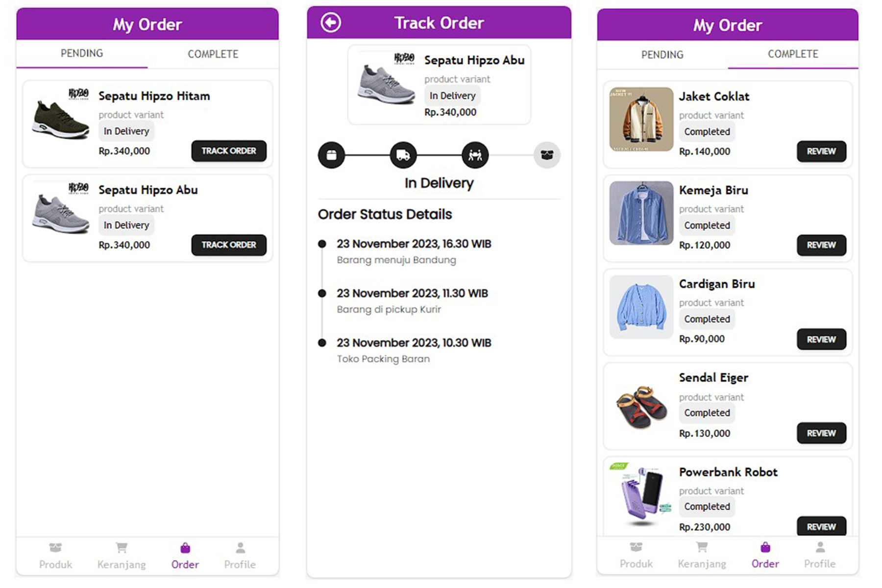This screenshot has width=882, height=588.
Task: Click the delivery truck step icon
Action: pyautogui.click(x=403, y=155)
